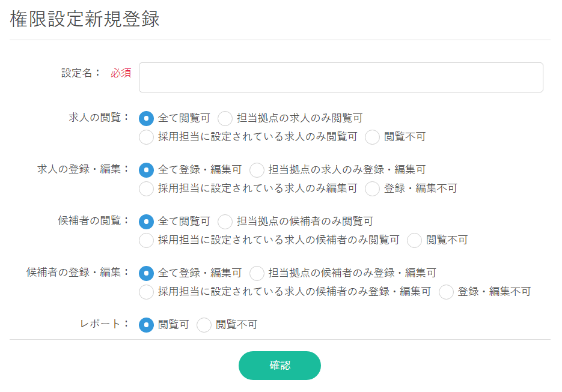The width and height of the screenshot is (562, 392).
Task: Select 全て閲覧可 for 求人の閲覧
Action: tap(147, 118)
